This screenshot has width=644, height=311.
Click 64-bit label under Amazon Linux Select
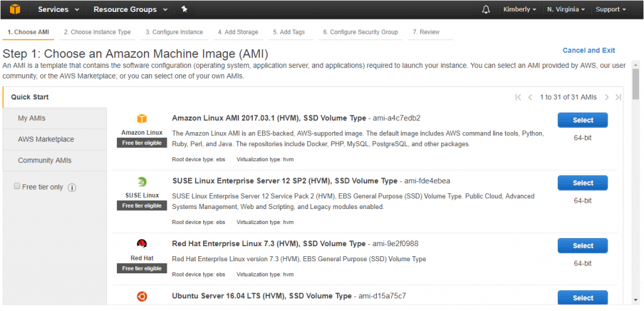[x=582, y=138]
